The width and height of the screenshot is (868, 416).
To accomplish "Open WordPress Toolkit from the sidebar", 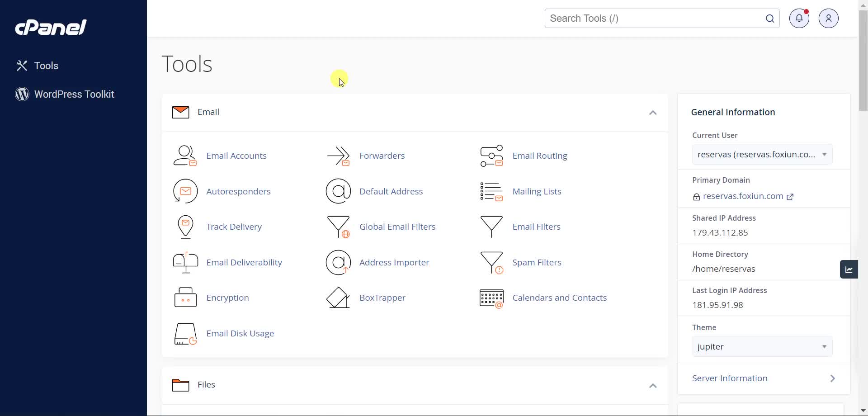I will click(74, 95).
